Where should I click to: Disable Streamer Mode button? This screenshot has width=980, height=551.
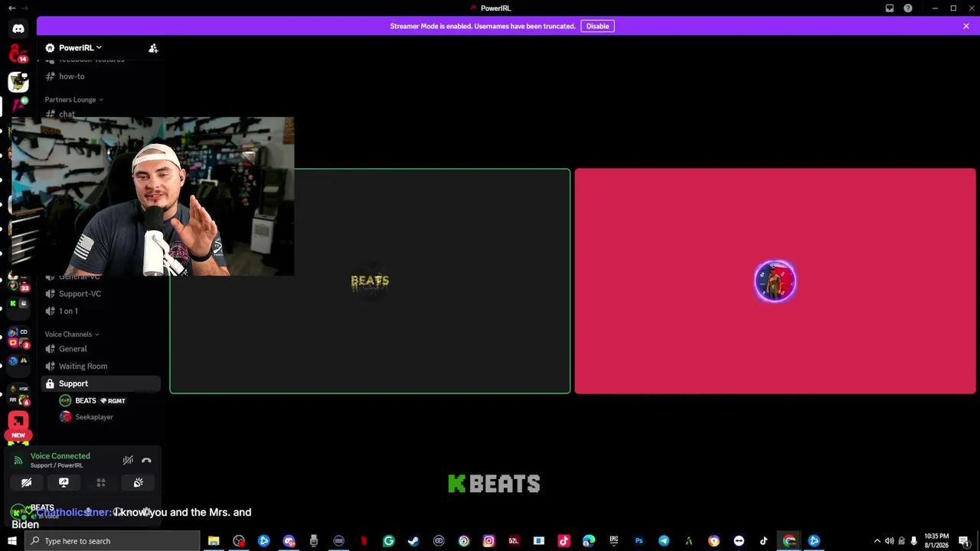click(597, 26)
